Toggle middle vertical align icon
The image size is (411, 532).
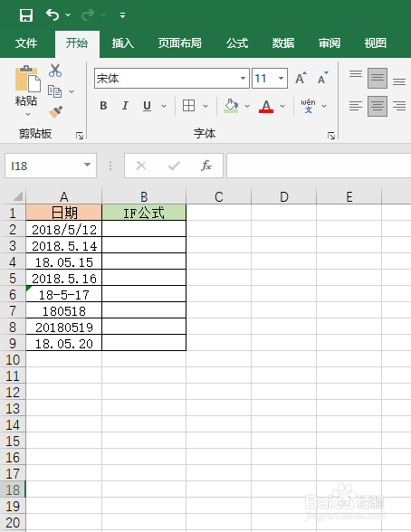pos(378,78)
